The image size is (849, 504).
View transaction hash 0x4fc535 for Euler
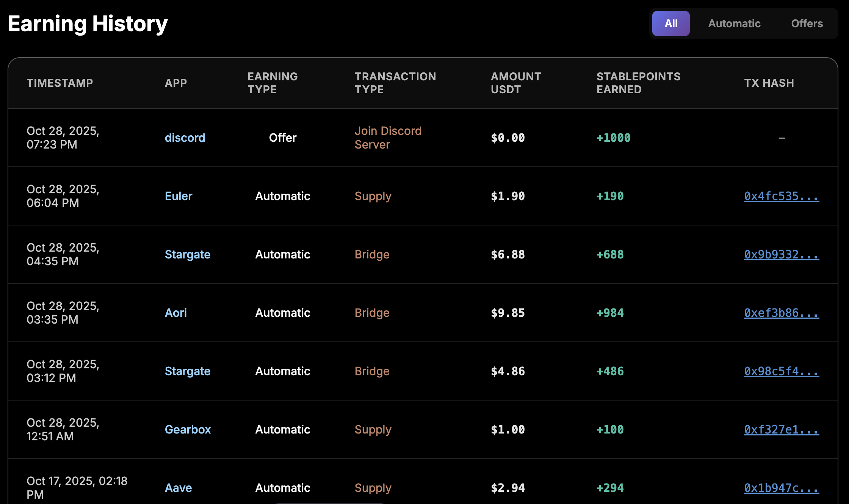781,196
